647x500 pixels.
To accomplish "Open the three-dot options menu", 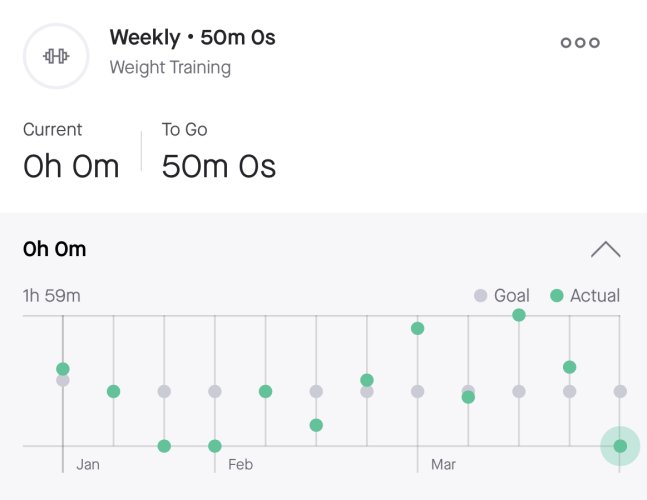I will point(580,42).
